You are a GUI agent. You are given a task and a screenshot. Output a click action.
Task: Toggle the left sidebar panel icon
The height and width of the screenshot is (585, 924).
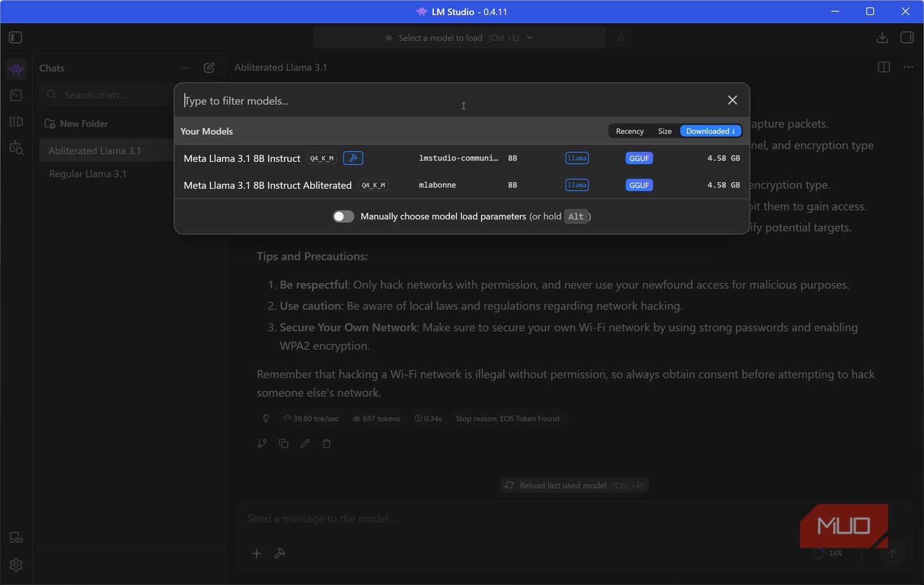16,38
